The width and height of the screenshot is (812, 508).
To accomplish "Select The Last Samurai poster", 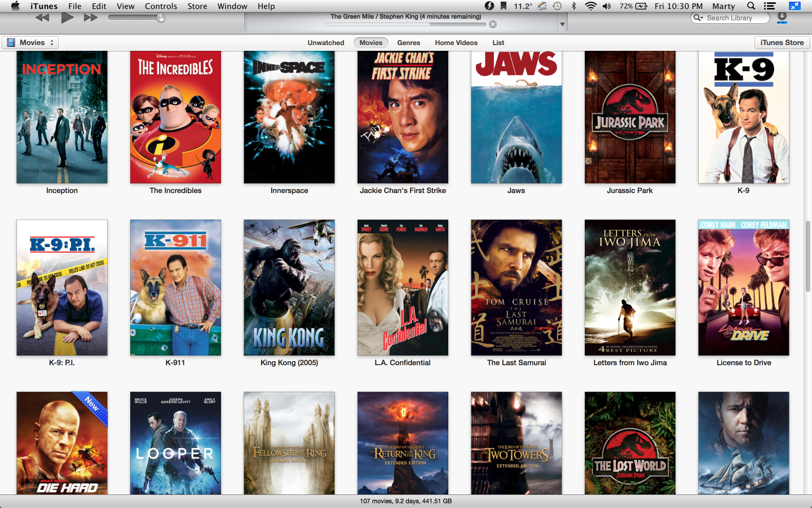I will pos(517,287).
